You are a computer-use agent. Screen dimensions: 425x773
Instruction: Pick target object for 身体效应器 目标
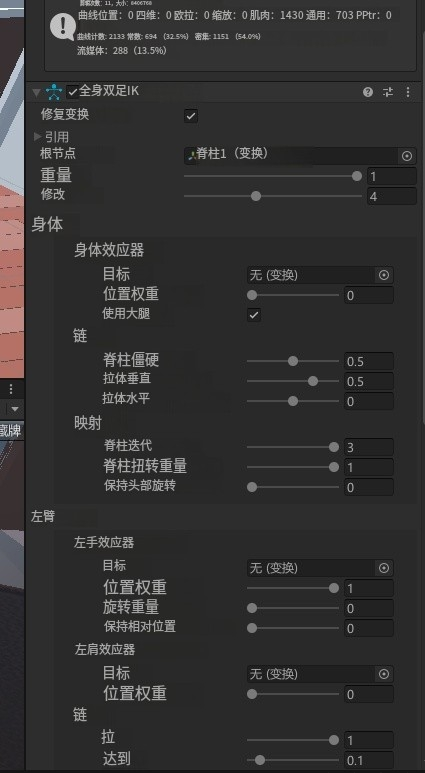[384, 275]
